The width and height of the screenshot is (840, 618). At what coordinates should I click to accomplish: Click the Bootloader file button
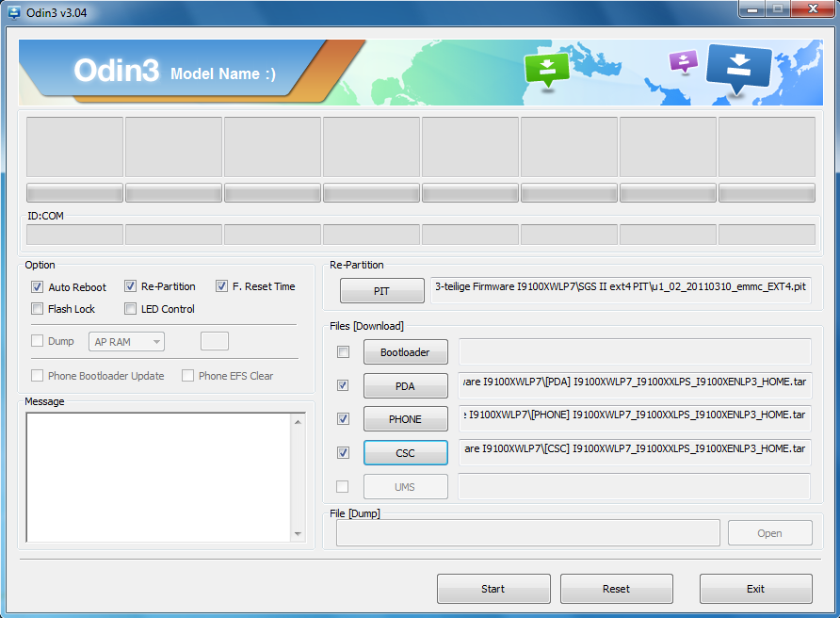click(406, 352)
